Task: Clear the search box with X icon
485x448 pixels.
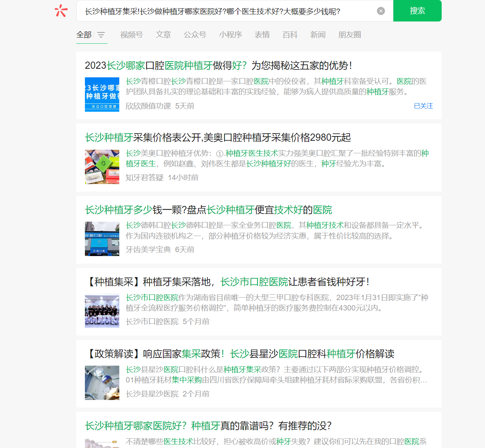Action: [381, 11]
